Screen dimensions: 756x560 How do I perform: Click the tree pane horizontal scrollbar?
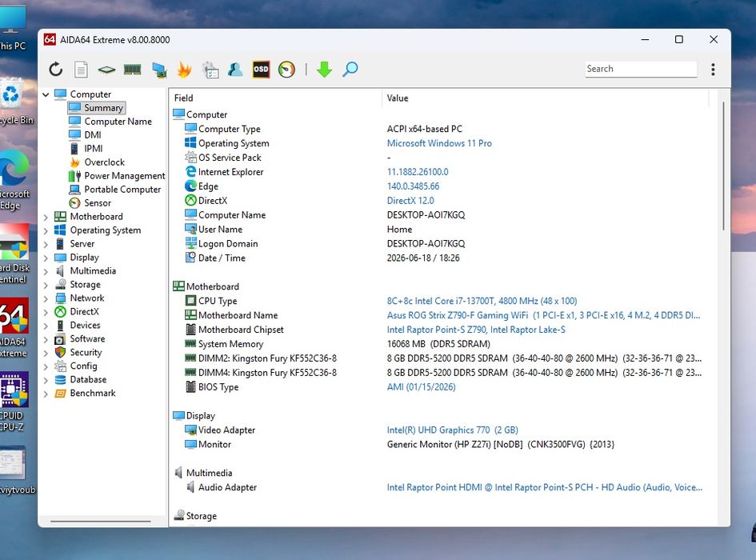[101, 521]
